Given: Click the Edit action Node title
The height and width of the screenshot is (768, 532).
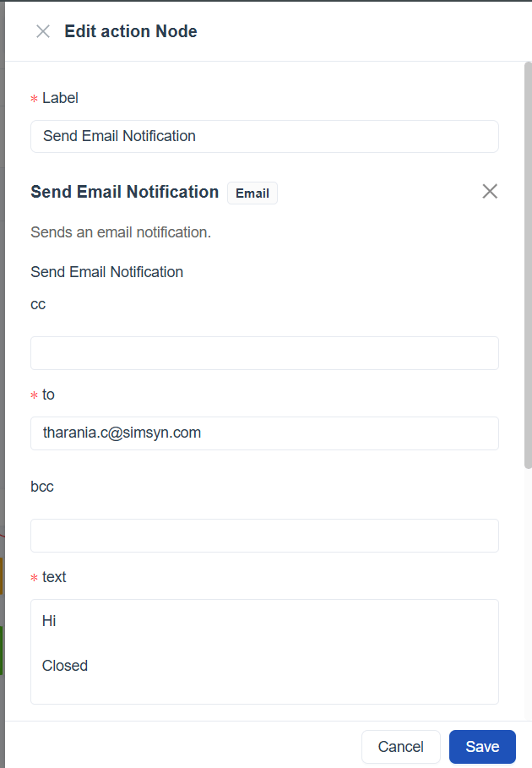Looking at the screenshot, I should click(131, 32).
